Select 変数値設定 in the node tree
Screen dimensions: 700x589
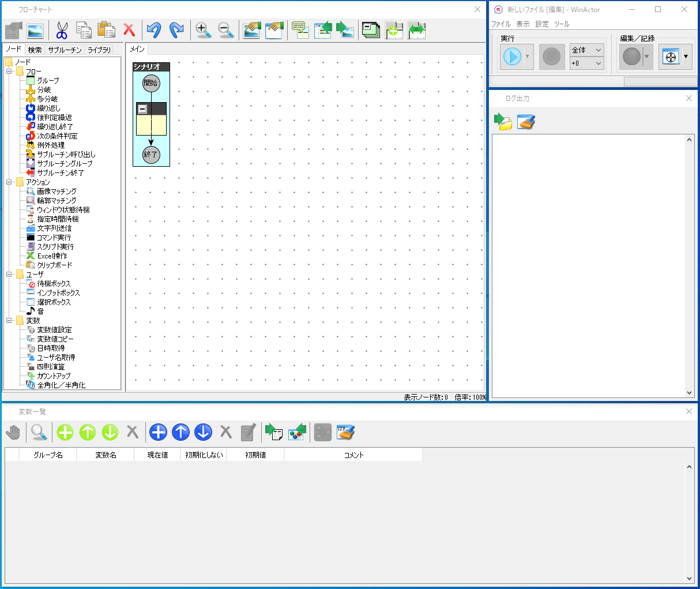(x=54, y=330)
